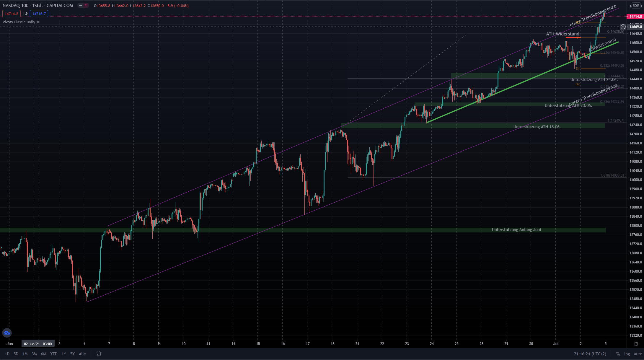The width and height of the screenshot is (644, 360).
Task: Click the red sell price 14714.8 button
Action: [x=12, y=14]
